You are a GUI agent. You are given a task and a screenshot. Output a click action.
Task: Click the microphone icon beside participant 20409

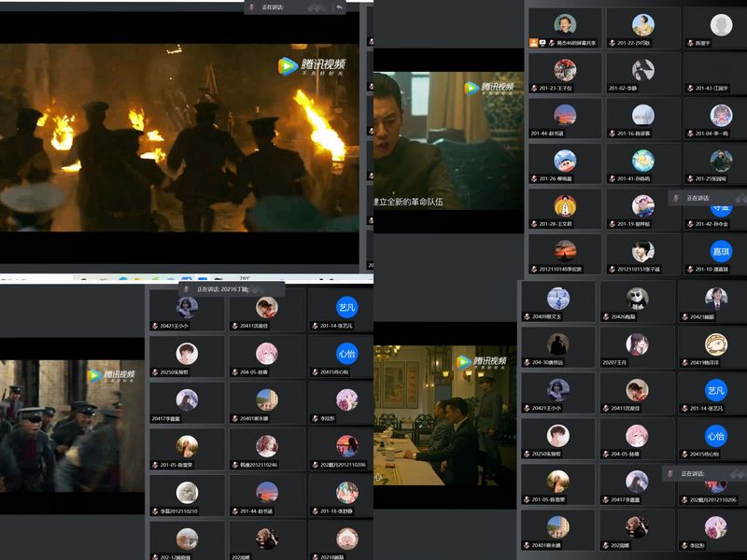pos(527,316)
